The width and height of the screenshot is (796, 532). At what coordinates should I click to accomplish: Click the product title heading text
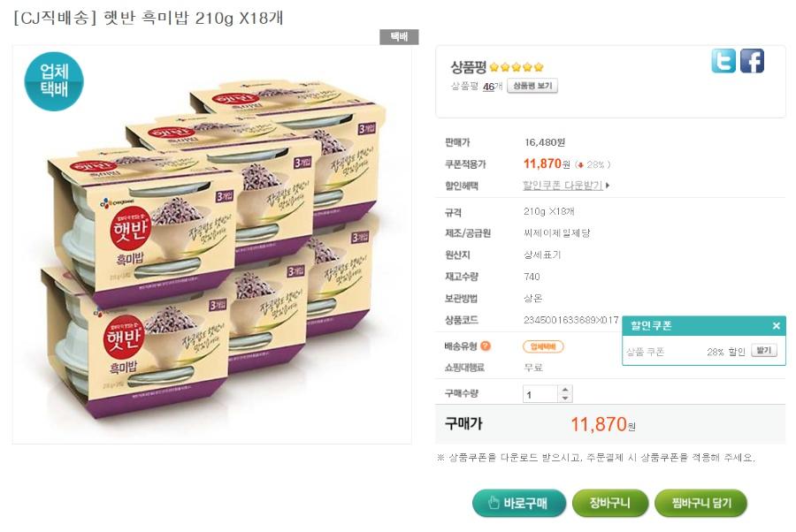[149, 18]
